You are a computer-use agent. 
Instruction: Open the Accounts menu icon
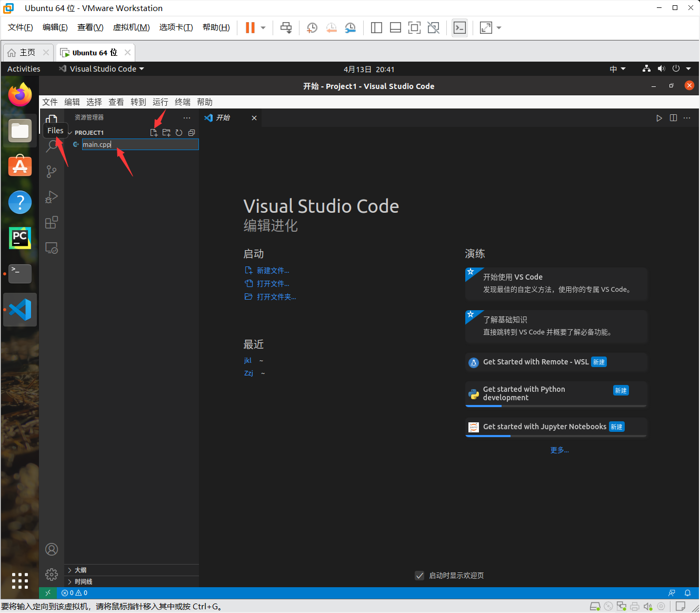(x=52, y=549)
